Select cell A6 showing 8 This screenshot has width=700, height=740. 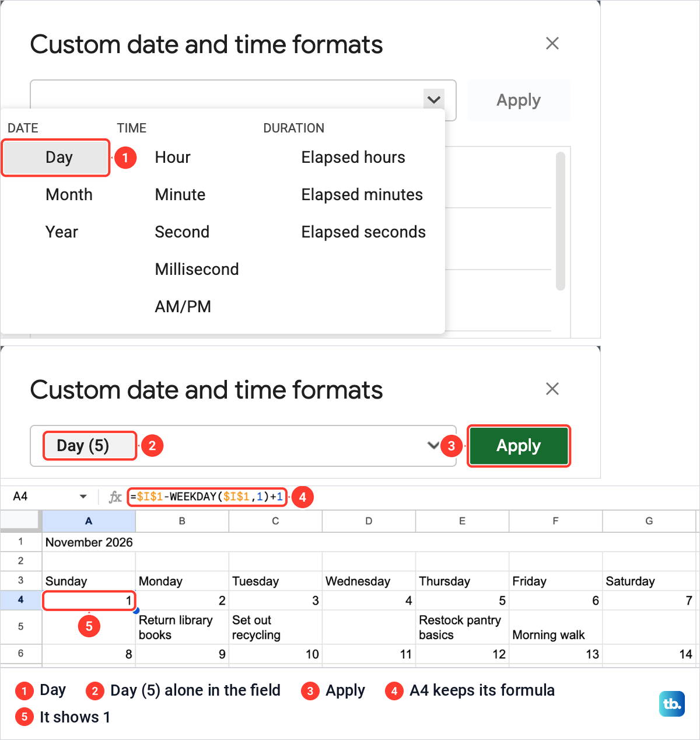click(x=89, y=654)
